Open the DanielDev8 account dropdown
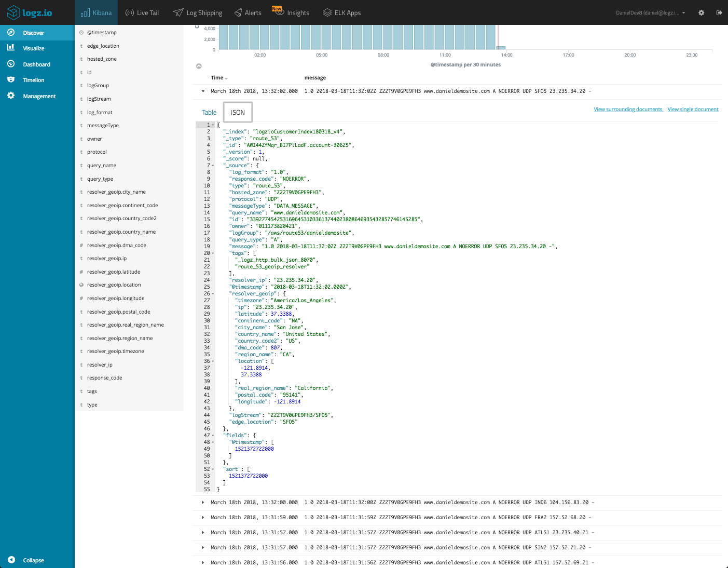Image resolution: width=728 pixels, height=568 pixels. pos(651,12)
